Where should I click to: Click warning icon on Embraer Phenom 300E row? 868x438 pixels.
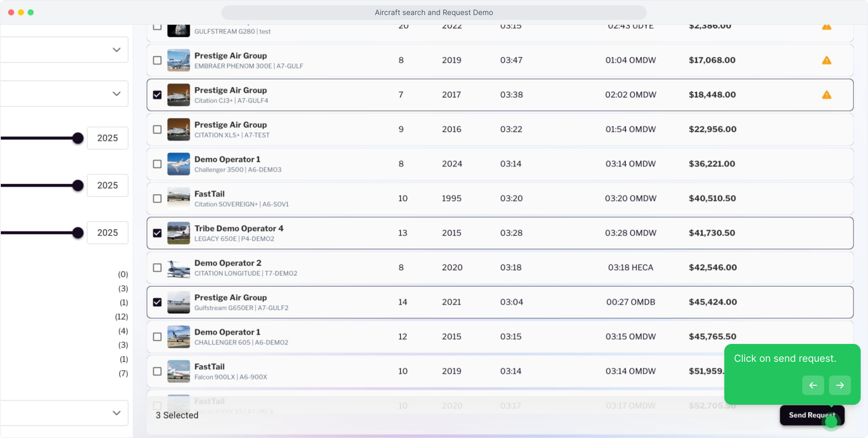[827, 60]
